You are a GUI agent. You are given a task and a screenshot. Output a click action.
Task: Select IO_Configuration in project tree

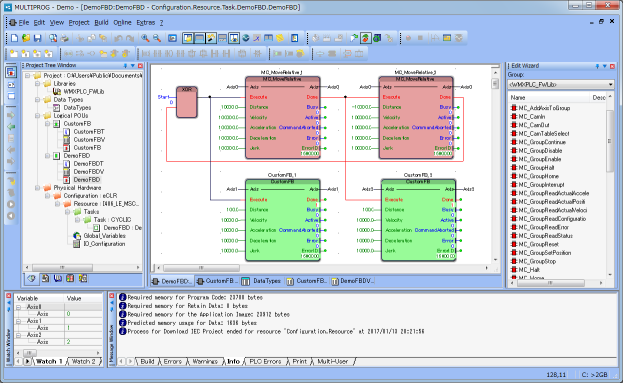click(104, 244)
